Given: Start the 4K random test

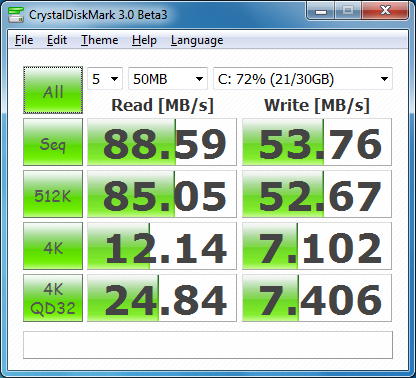Looking at the screenshot, I should [x=53, y=246].
